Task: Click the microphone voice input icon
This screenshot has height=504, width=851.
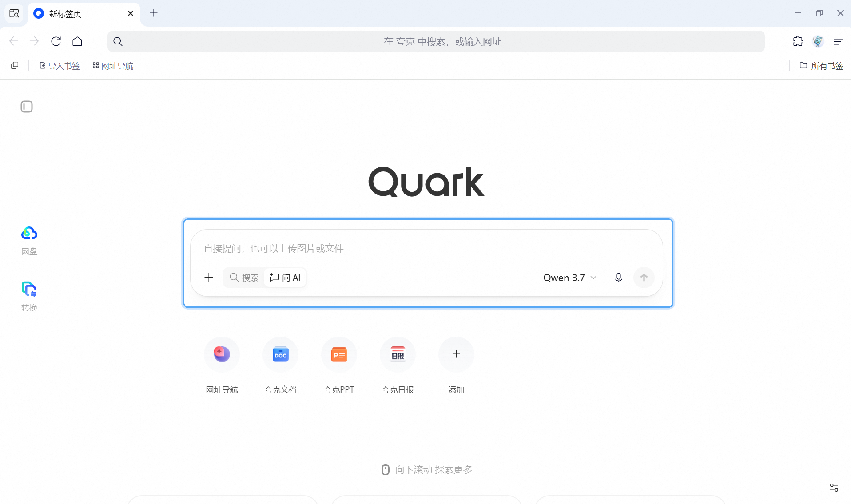Action: pyautogui.click(x=619, y=278)
